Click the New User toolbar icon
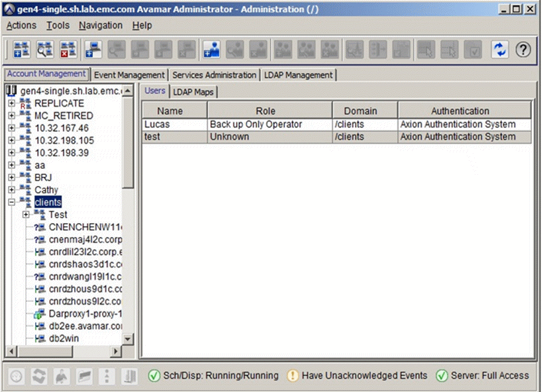The image size is (543, 392). (211, 50)
